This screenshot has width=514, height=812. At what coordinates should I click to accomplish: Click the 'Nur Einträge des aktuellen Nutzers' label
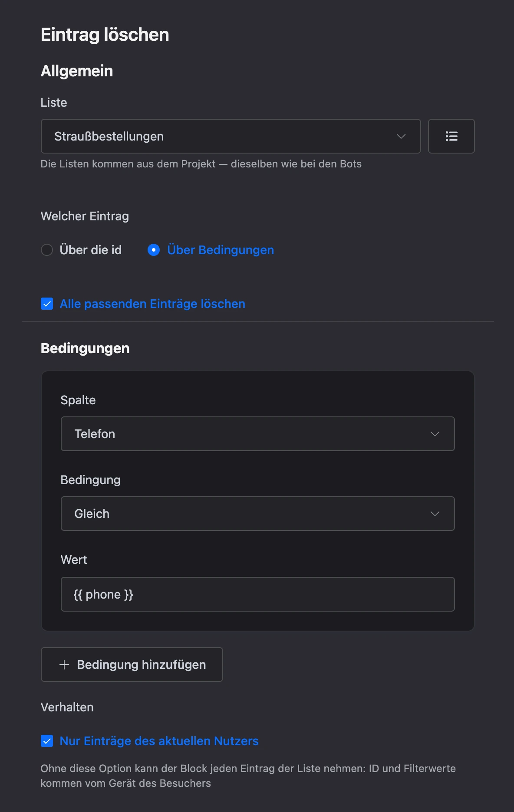tap(159, 741)
